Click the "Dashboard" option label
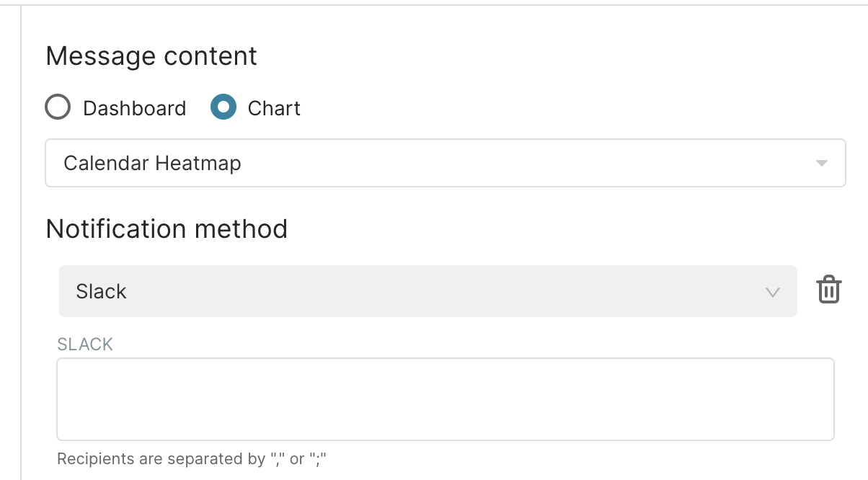Screen dimensions: 868x480 [134, 108]
